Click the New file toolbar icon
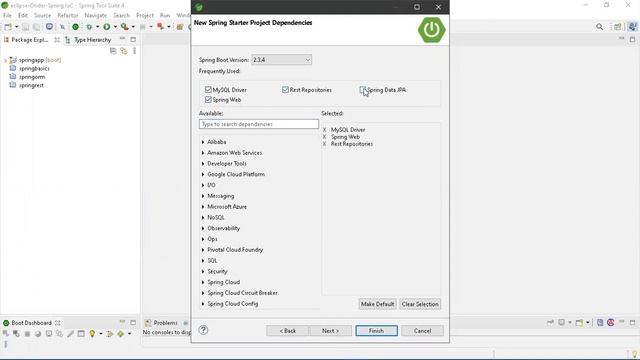This screenshot has height=360, width=640. (8, 27)
